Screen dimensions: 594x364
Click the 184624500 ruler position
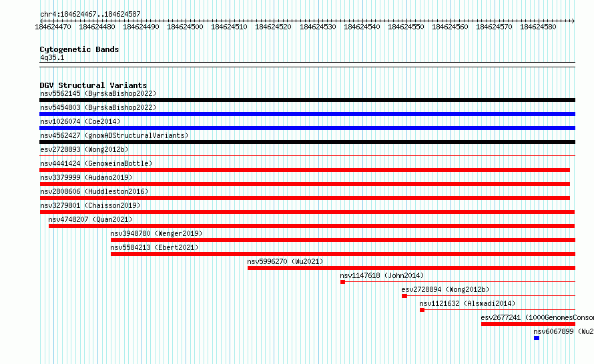186,27
